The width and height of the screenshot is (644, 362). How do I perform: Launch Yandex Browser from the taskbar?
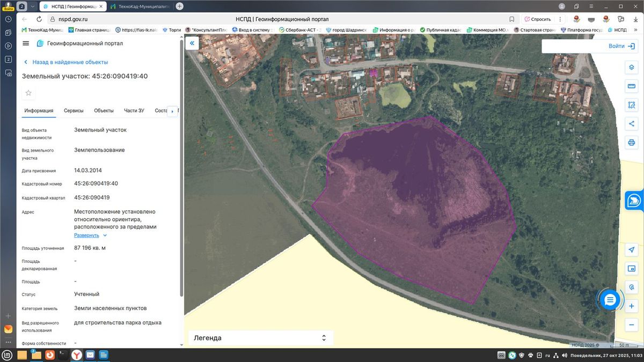click(x=77, y=354)
